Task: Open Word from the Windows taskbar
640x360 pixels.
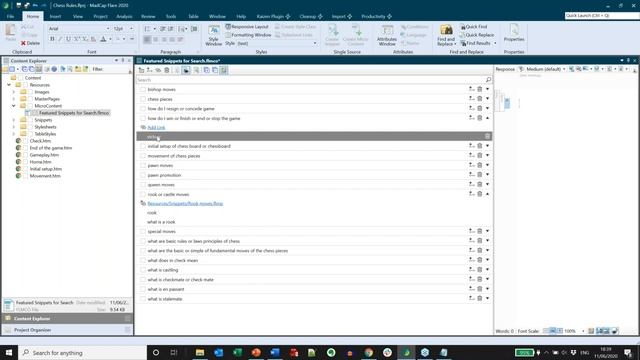Action: [275, 352]
